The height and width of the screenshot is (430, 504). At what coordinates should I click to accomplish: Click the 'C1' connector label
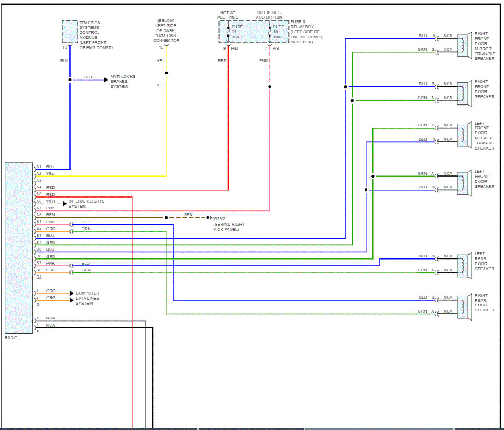(39, 277)
